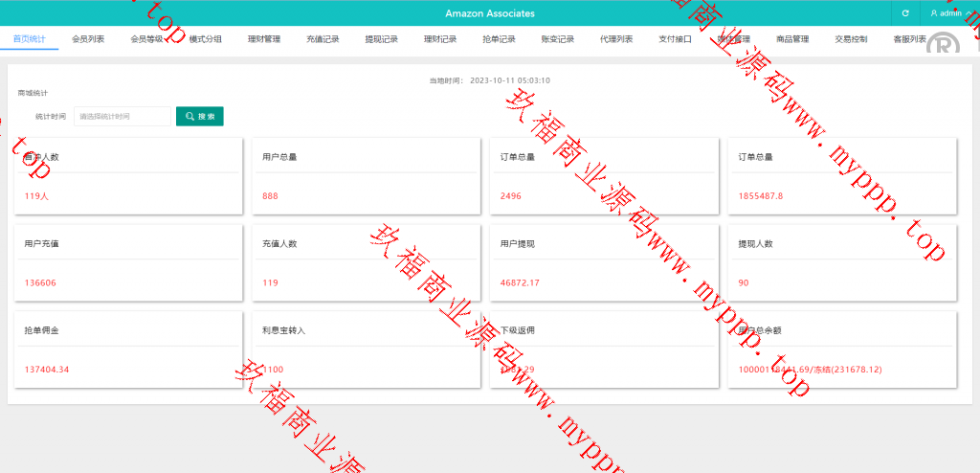Screen dimensions: 980x473
Task: Go to the 模式分组 tab
Action: (206, 39)
